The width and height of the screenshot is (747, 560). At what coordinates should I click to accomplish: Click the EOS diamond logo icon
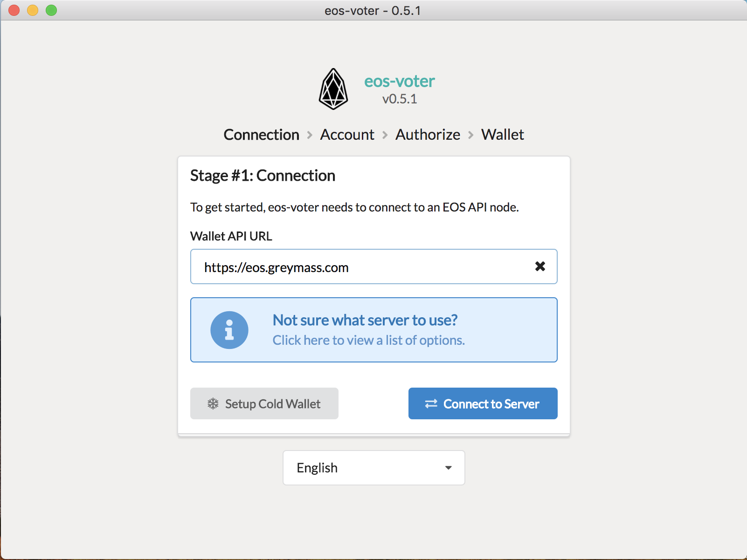click(x=333, y=89)
